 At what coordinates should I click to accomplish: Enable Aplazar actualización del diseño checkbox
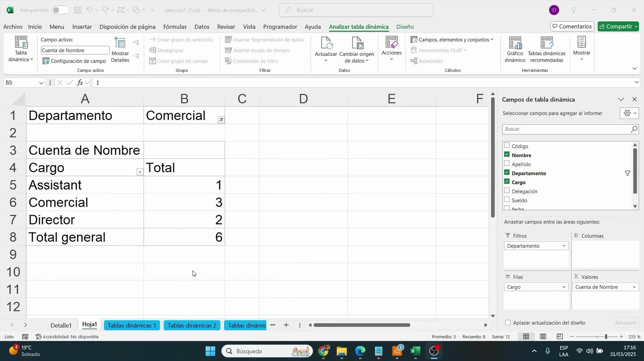pyautogui.click(x=508, y=323)
